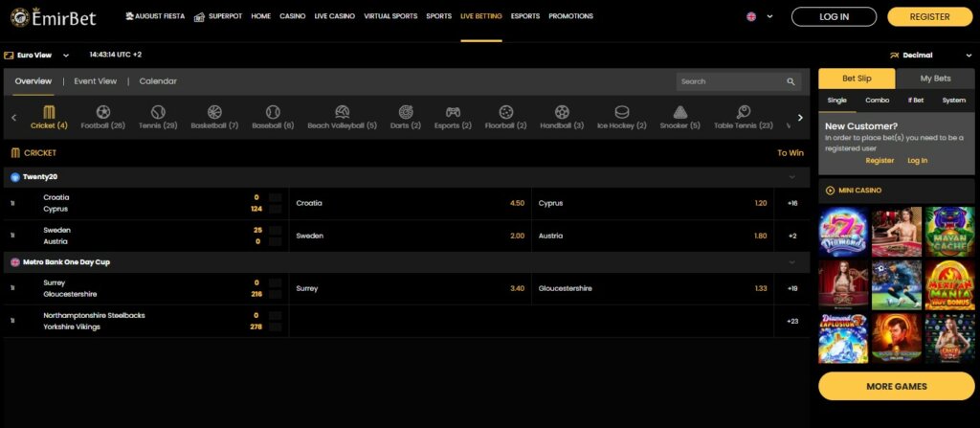Bet on Cyprus at 1.20
The width and height of the screenshot is (980, 428).
653,203
